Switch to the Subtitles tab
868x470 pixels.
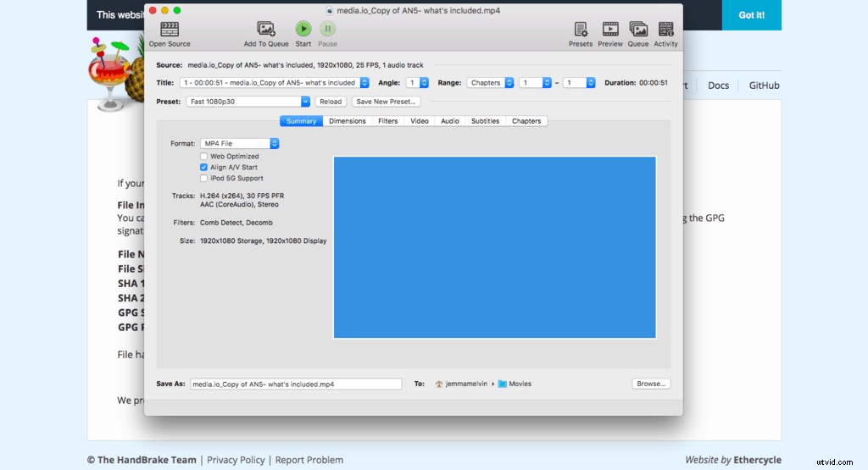[x=485, y=121]
